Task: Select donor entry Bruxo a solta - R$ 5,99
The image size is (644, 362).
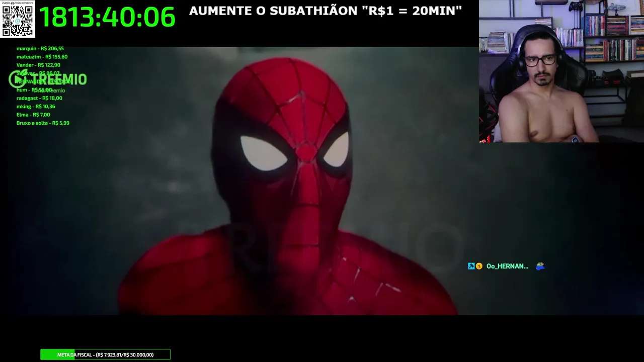Action: [43, 123]
